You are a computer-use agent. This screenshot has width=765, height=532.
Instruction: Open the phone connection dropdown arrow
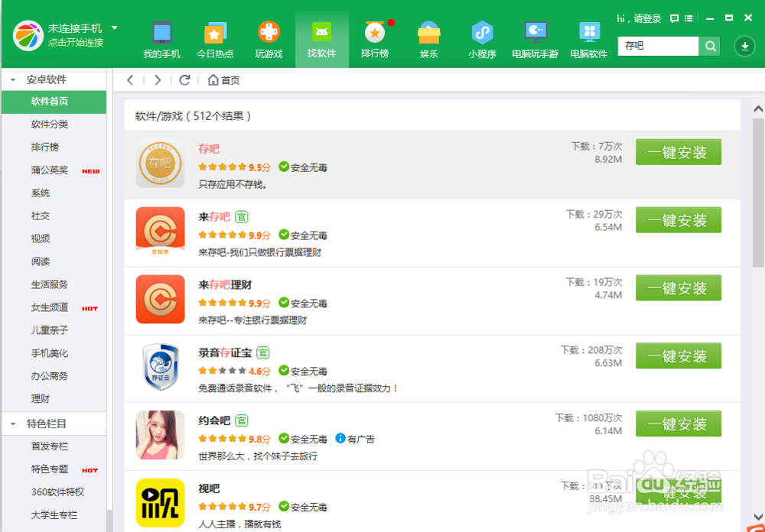point(115,28)
